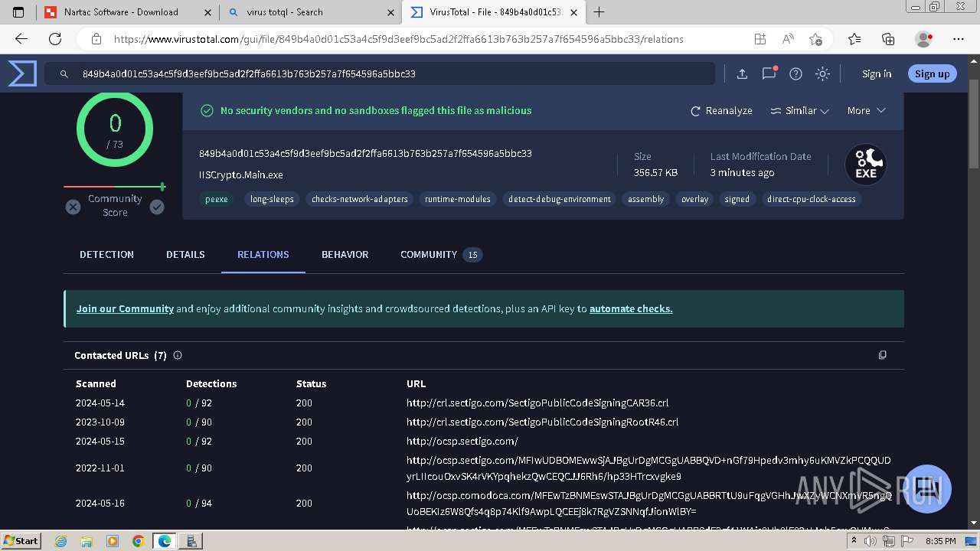The height and width of the screenshot is (551, 980).
Task: Click the browser refresh icon
Action: [x=55, y=39]
